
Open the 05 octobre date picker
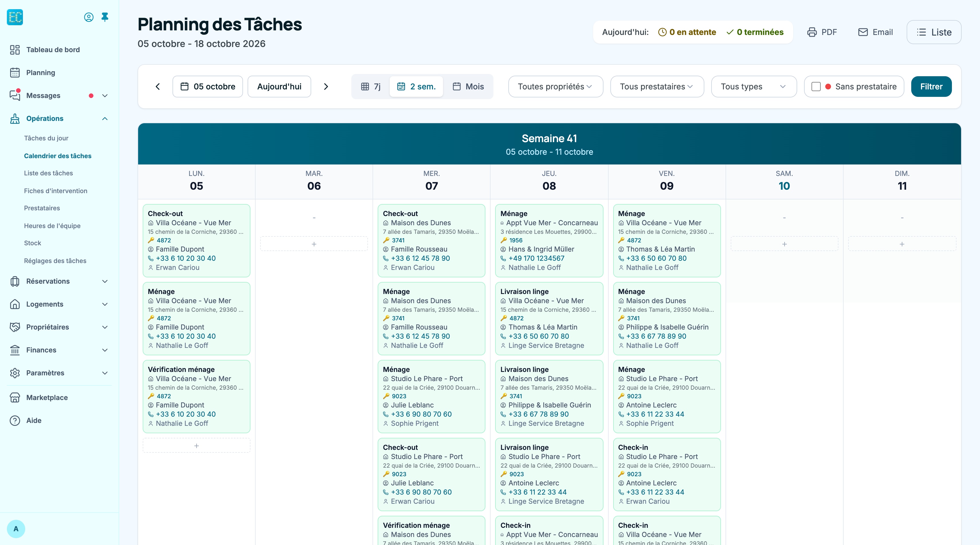pos(208,87)
